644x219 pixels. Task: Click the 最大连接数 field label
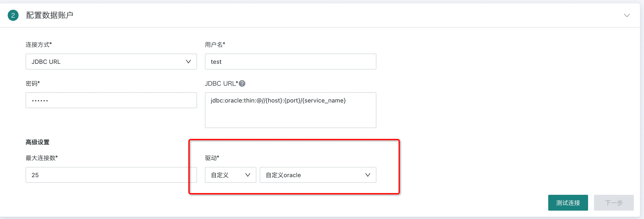[x=41, y=158]
